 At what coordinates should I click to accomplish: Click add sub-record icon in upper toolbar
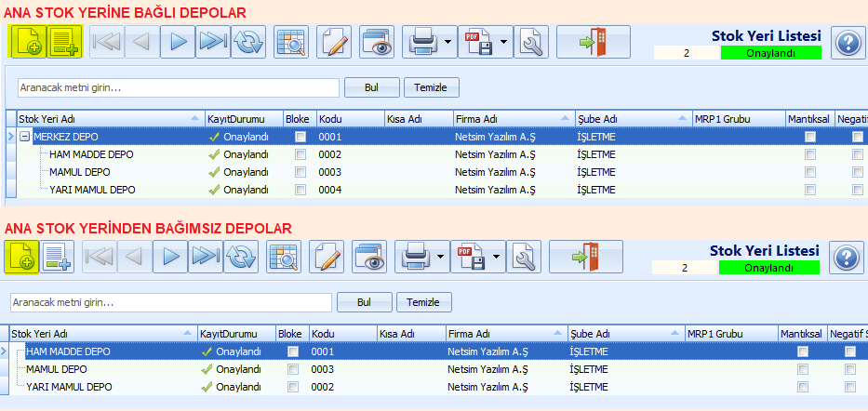[64, 42]
